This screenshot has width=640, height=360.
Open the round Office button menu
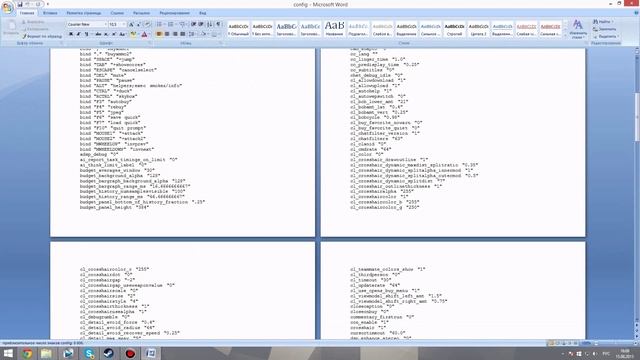(x=7, y=7)
